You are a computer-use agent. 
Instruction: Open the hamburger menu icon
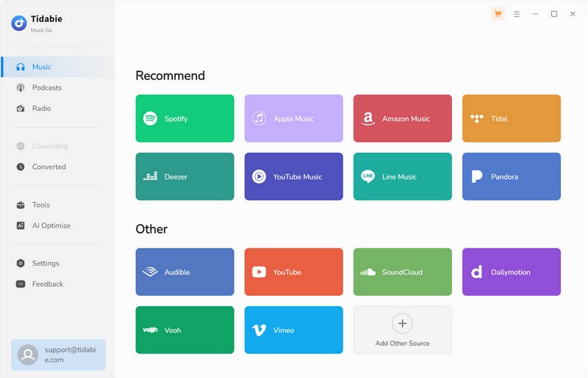point(517,14)
